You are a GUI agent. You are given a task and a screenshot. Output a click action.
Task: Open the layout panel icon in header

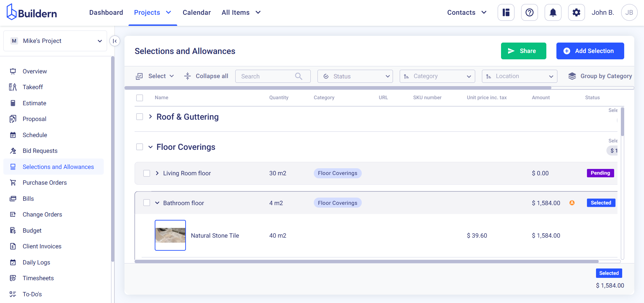click(506, 13)
